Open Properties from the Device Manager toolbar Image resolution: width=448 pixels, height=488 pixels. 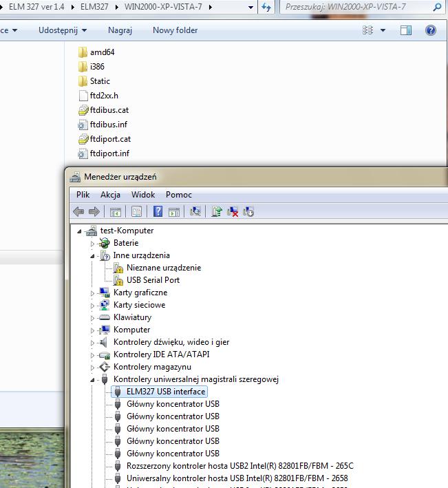(136, 212)
